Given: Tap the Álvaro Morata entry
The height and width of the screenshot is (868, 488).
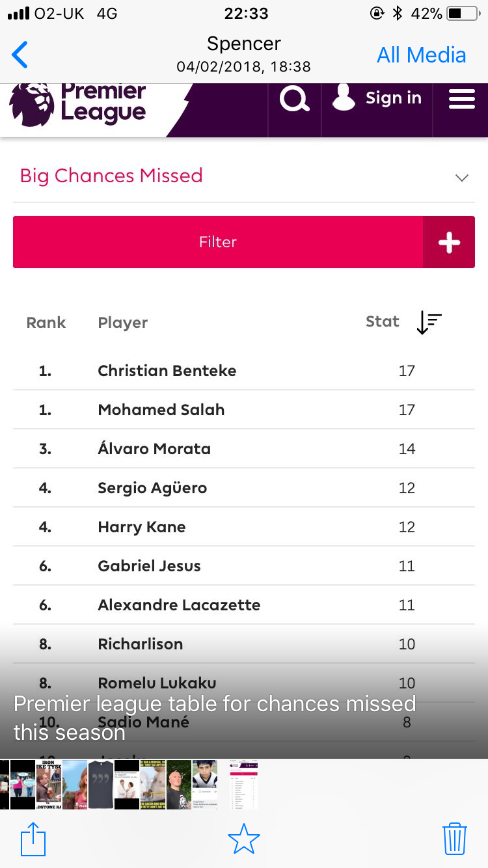Looking at the screenshot, I should [154, 449].
